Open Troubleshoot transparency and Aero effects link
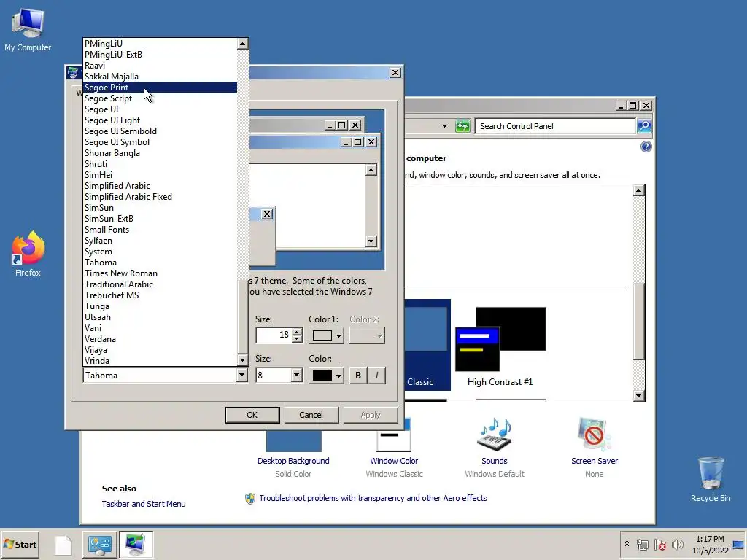747x560 pixels. [x=373, y=498]
